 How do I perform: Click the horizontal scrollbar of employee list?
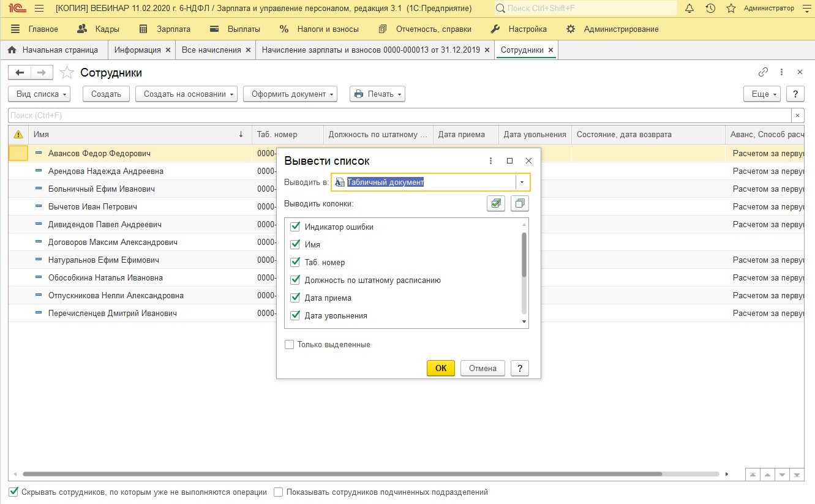tap(342, 474)
